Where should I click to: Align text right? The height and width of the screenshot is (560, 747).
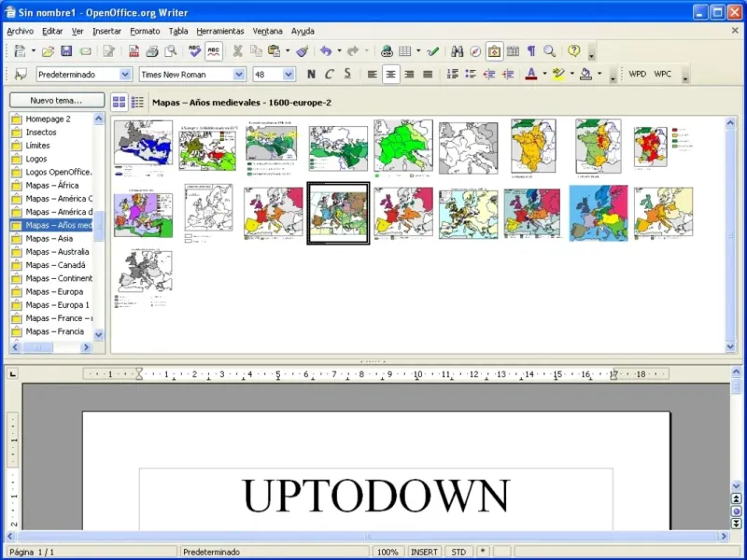[x=409, y=75]
